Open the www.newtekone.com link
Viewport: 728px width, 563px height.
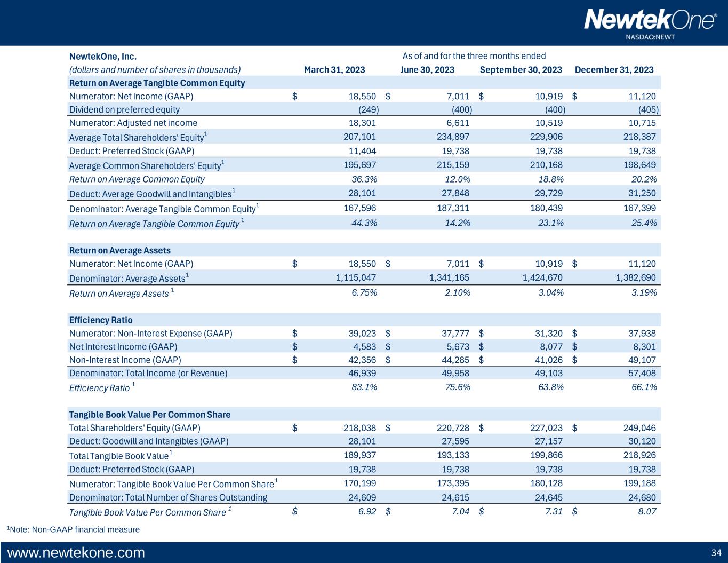coord(76,552)
